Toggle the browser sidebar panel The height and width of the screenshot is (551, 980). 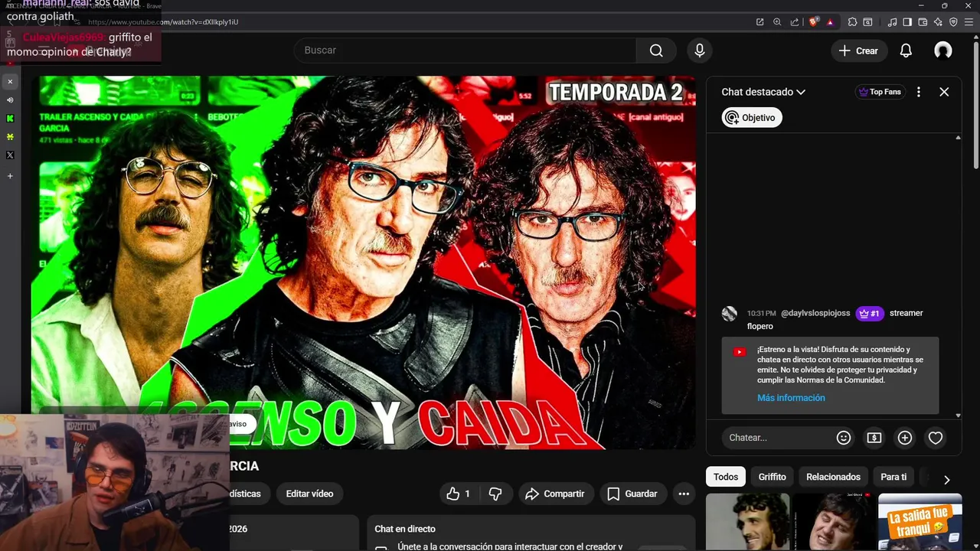[x=907, y=22]
